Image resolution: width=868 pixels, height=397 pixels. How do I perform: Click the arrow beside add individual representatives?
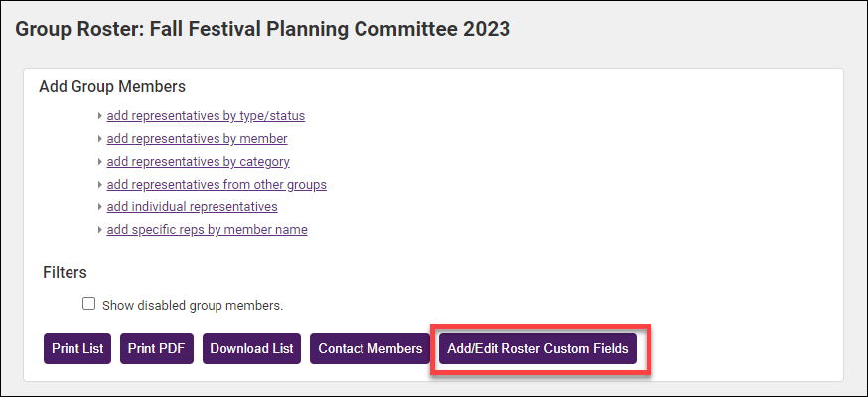[x=100, y=207]
